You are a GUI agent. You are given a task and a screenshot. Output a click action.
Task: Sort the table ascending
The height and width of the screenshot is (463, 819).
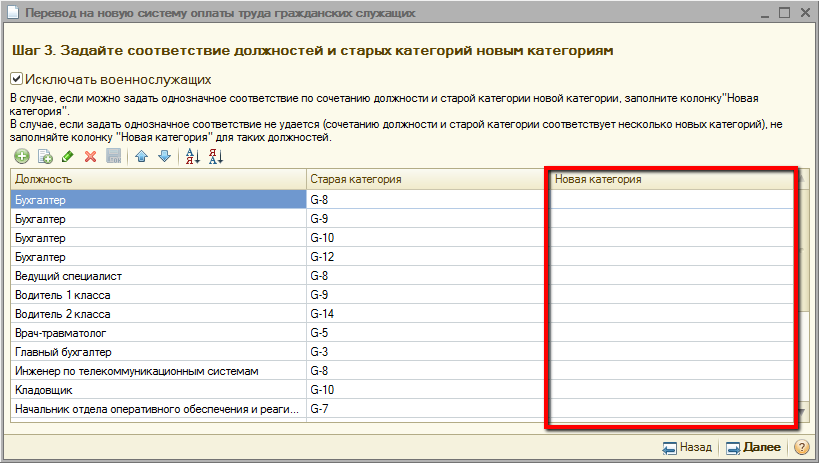pos(193,157)
